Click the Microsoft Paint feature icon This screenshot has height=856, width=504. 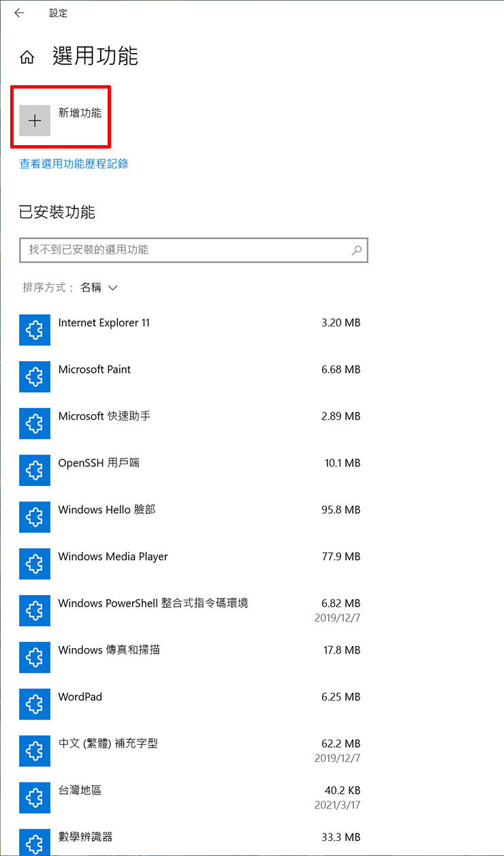coord(34,377)
